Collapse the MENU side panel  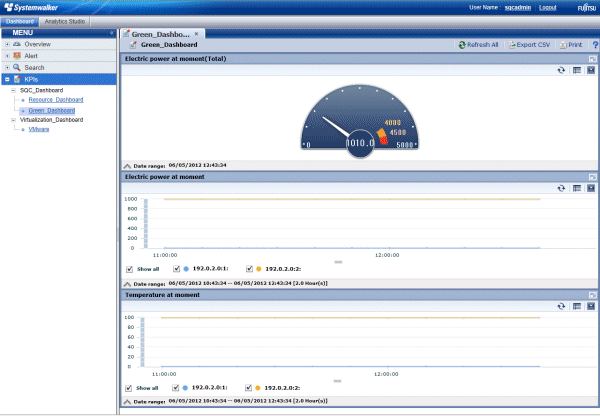[x=112, y=33]
